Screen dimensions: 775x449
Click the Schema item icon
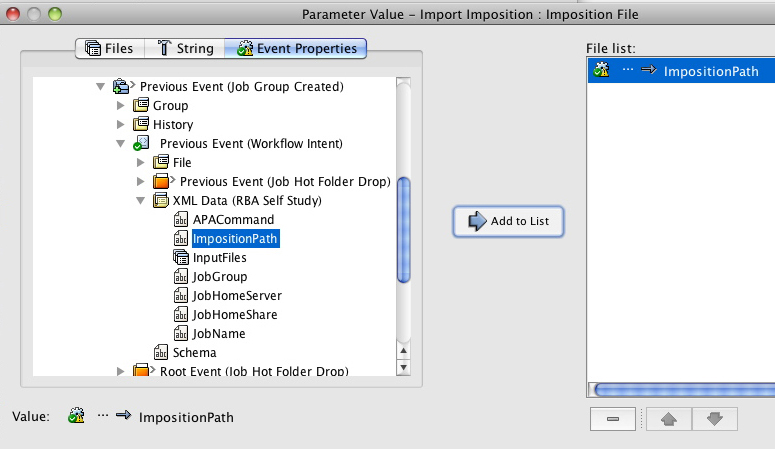161,352
